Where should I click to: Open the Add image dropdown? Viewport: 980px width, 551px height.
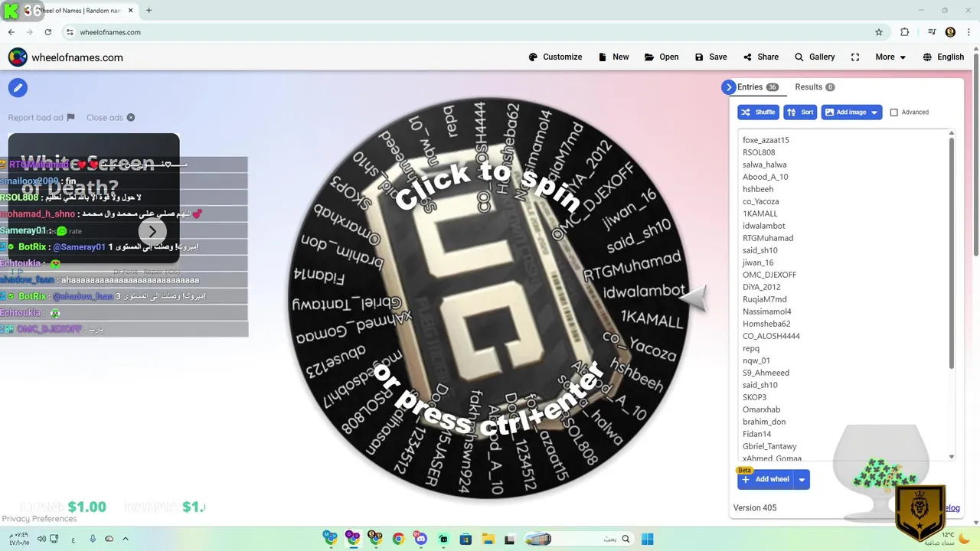click(x=851, y=112)
